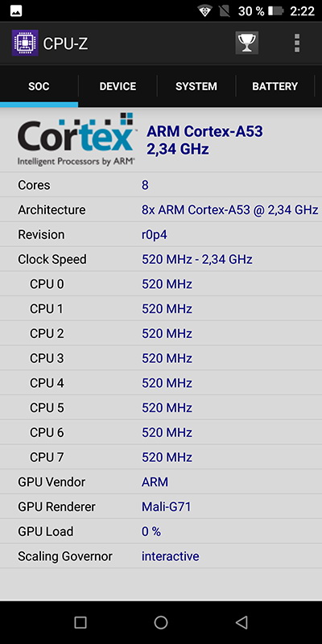Tap the CPU-Z app logo icon
The height and width of the screenshot is (644, 322).
tap(25, 43)
